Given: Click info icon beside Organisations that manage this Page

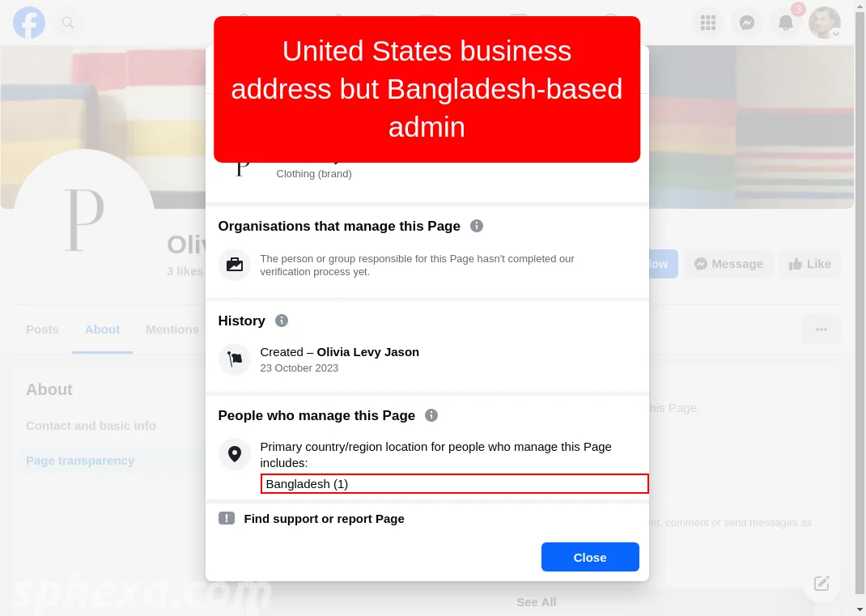Looking at the screenshot, I should point(477,226).
